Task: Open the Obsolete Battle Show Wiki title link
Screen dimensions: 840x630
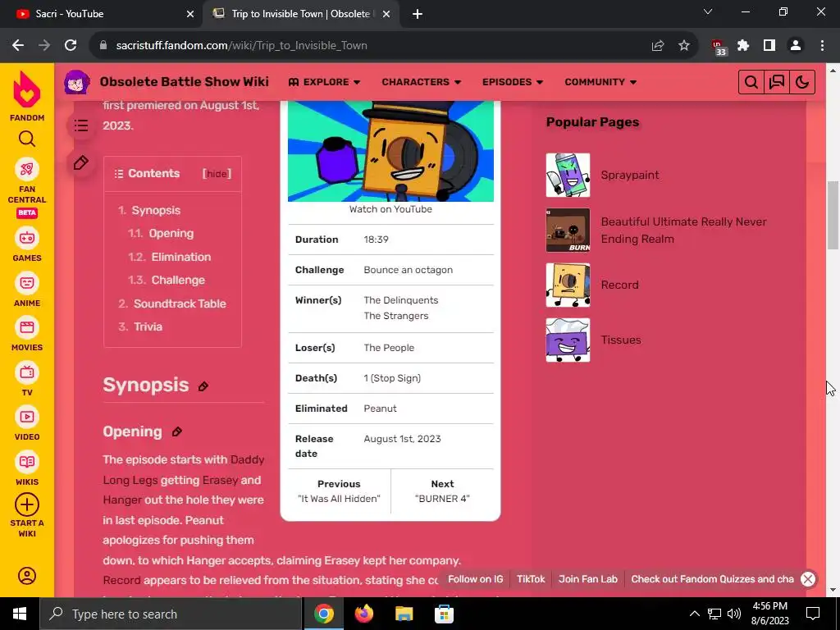Action: (x=185, y=82)
